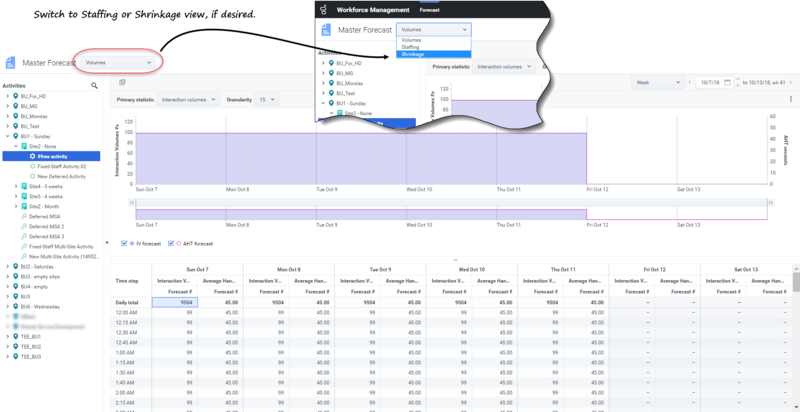This screenshot has width=800, height=412.
Task: Click the Master Forecast document icon
Action: [11, 62]
